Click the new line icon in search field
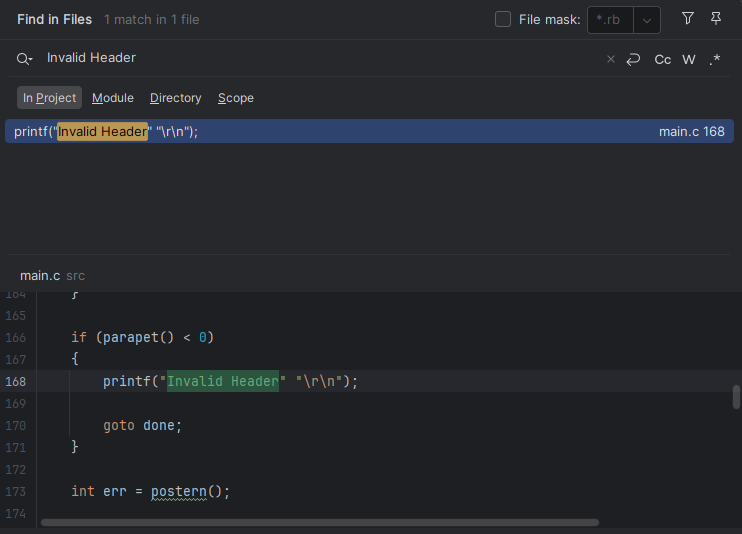The height and width of the screenshot is (534, 742). pyautogui.click(x=633, y=59)
